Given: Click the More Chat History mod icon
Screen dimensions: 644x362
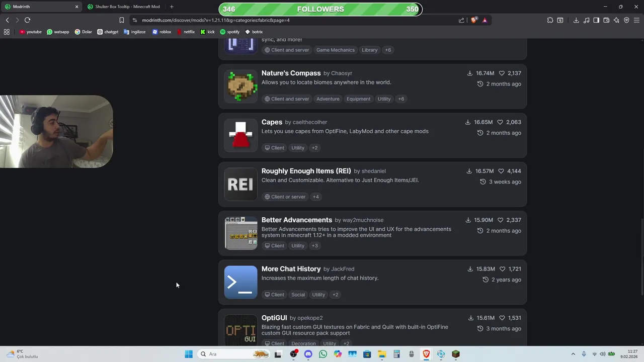Looking at the screenshot, I should click(x=240, y=282).
